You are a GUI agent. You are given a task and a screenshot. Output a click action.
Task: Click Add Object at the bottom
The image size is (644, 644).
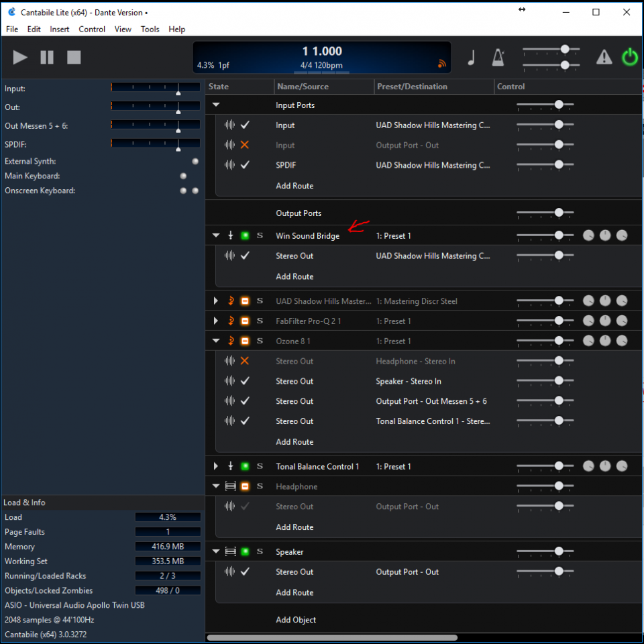(296, 620)
